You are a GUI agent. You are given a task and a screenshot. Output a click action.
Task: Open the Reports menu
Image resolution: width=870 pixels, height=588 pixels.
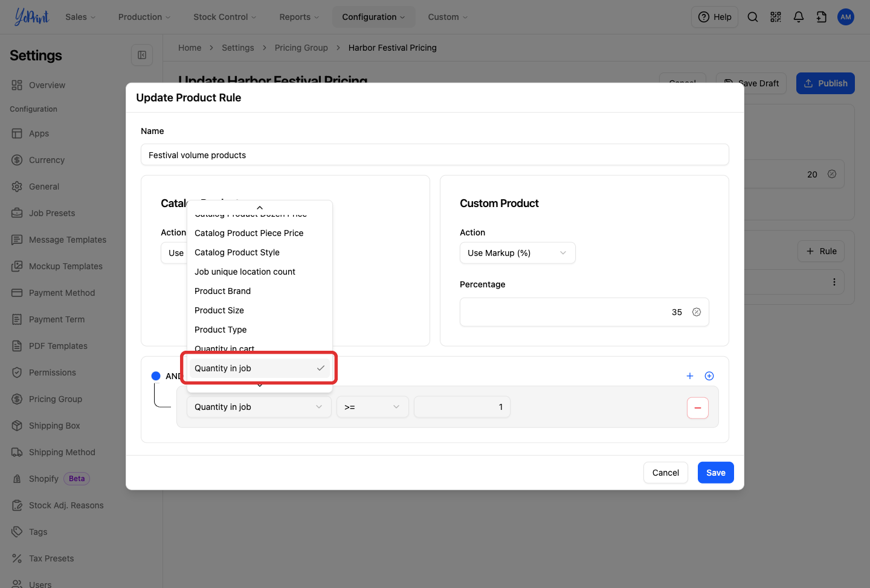click(x=299, y=17)
